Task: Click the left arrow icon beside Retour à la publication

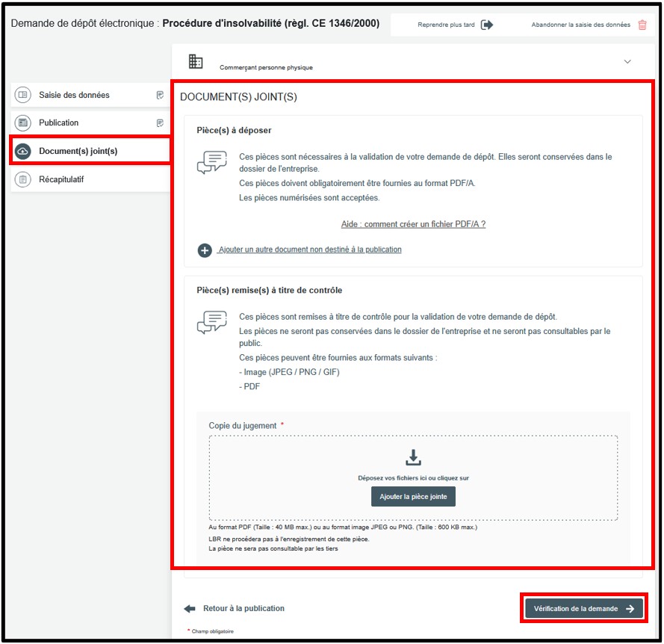Action: click(190, 609)
